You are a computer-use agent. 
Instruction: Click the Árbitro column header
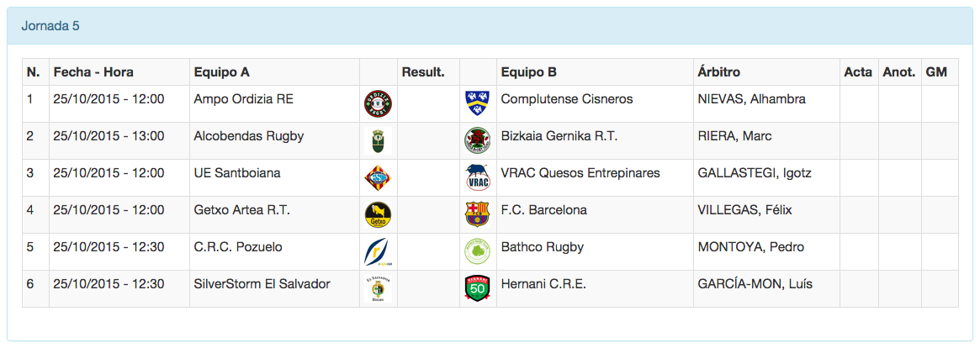(719, 72)
